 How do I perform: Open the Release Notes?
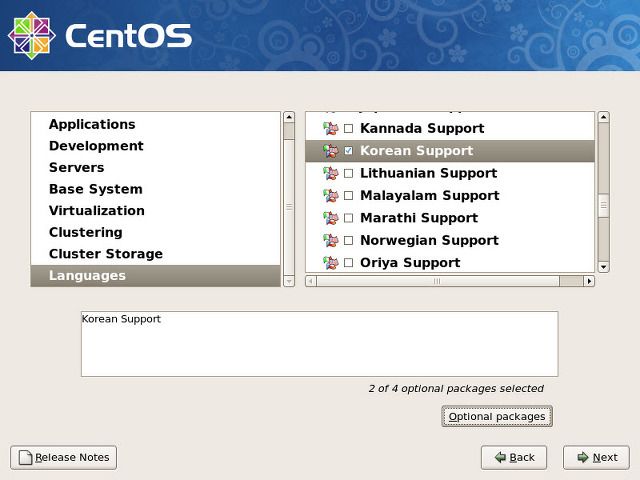coord(63,458)
